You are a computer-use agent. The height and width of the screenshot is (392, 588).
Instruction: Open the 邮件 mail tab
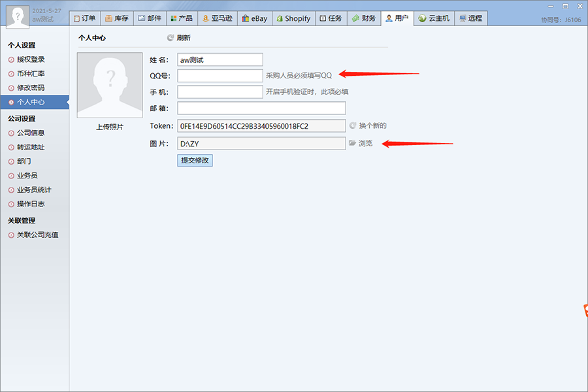150,18
